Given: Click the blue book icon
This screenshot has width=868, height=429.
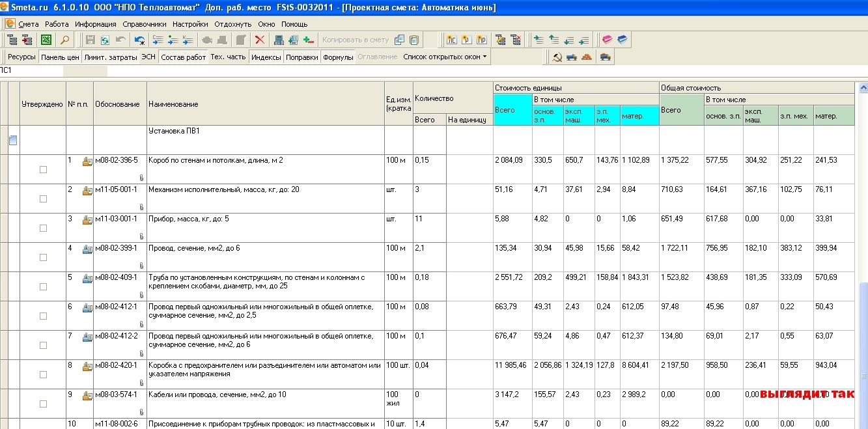Looking at the screenshot, I should (x=623, y=40).
